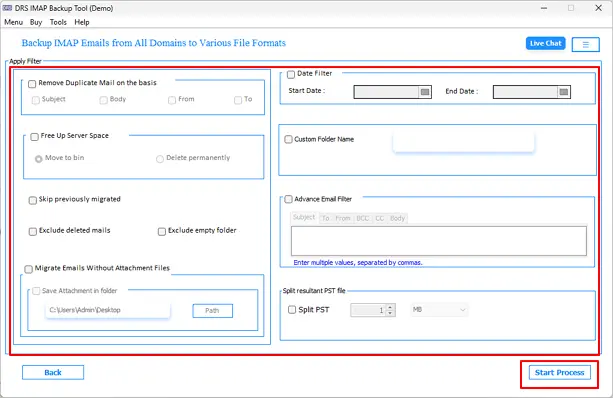Click the Live Chat button

click(x=545, y=43)
